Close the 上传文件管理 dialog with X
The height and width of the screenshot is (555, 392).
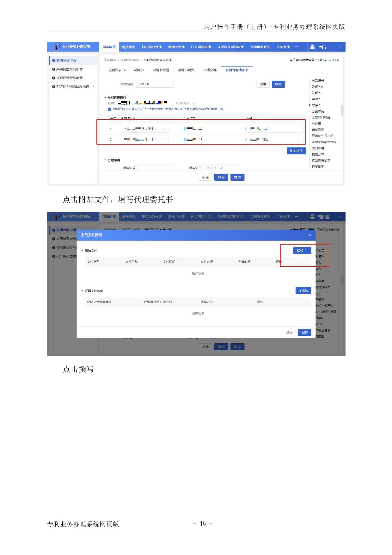tap(309, 235)
